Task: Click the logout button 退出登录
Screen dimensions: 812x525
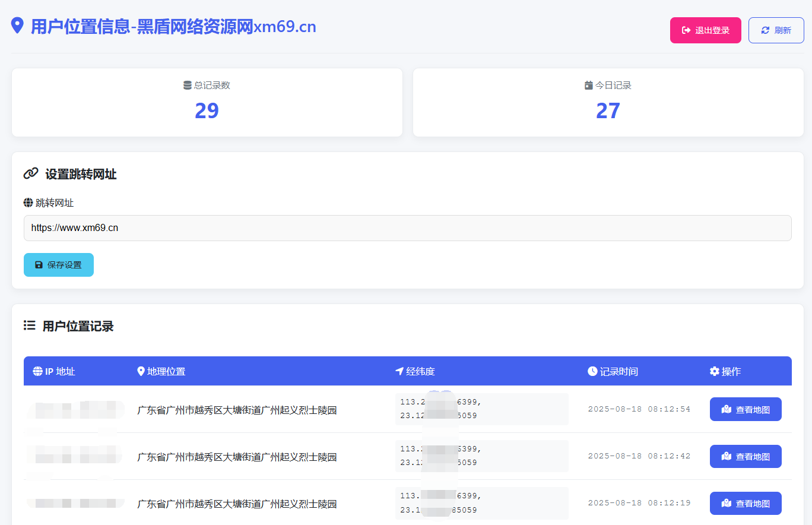Action: [706, 30]
